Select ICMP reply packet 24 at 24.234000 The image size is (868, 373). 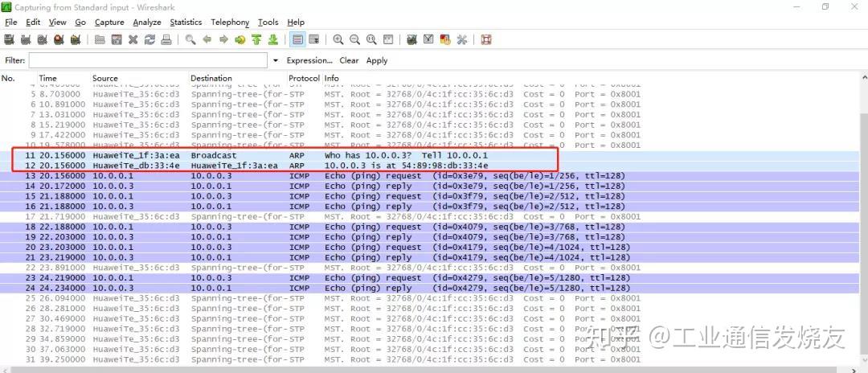click(x=428, y=289)
